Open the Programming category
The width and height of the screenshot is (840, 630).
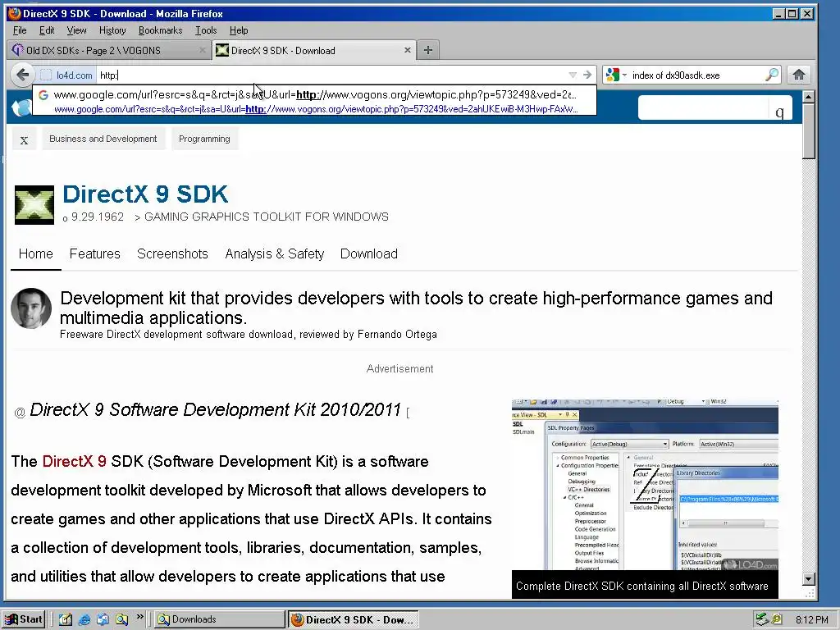[204, 139]
